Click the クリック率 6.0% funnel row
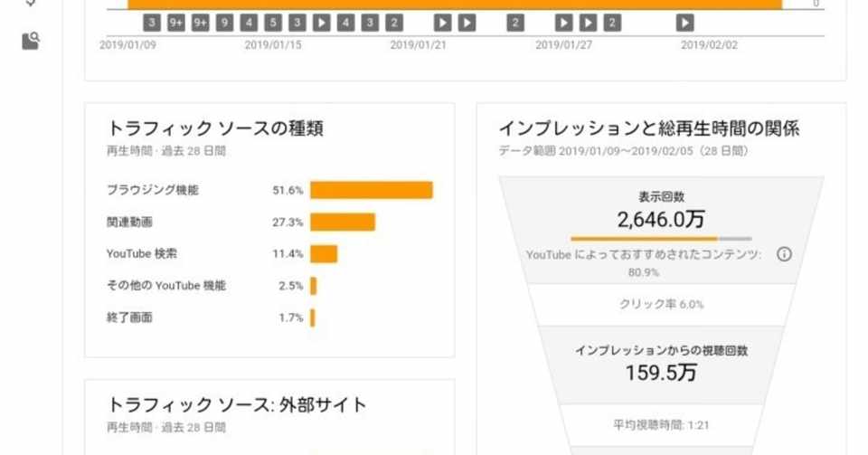This screenshot has width=868, height=455. [661, 305]
